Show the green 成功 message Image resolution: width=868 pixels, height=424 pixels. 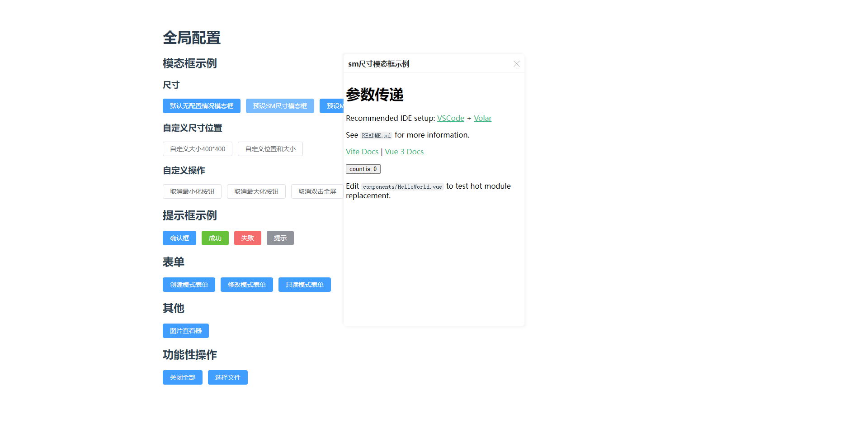point(215,238)
